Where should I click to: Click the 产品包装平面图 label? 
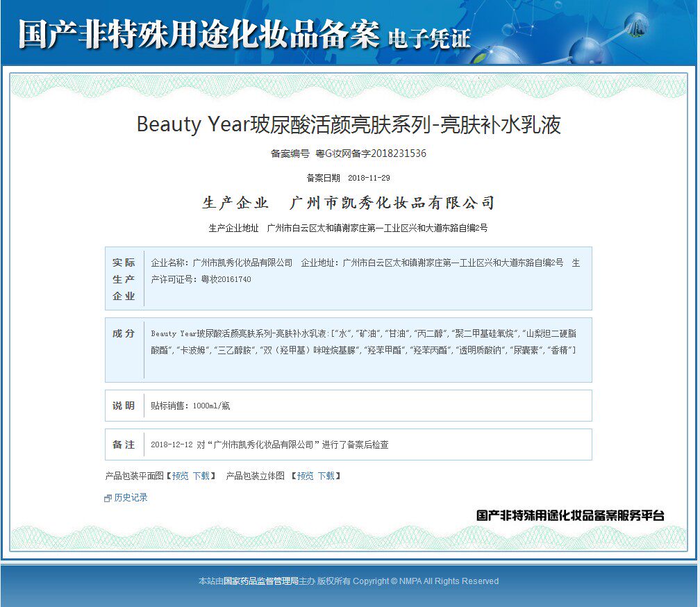coord(135,476)
